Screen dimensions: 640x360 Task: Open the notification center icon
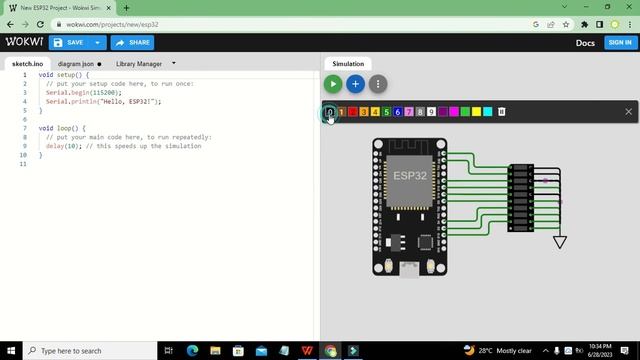click(x=624, y=351)
